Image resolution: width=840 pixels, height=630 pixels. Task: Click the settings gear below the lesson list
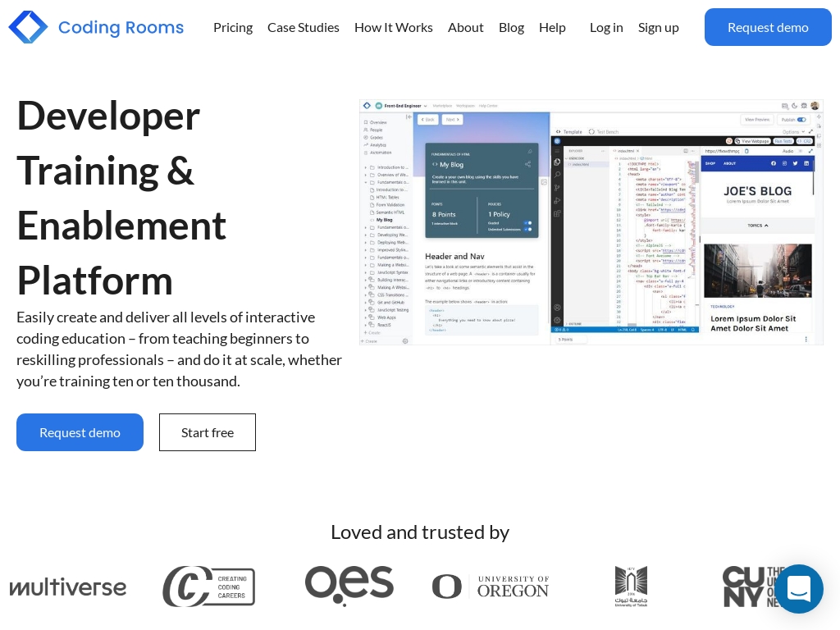tap(404, 340)
